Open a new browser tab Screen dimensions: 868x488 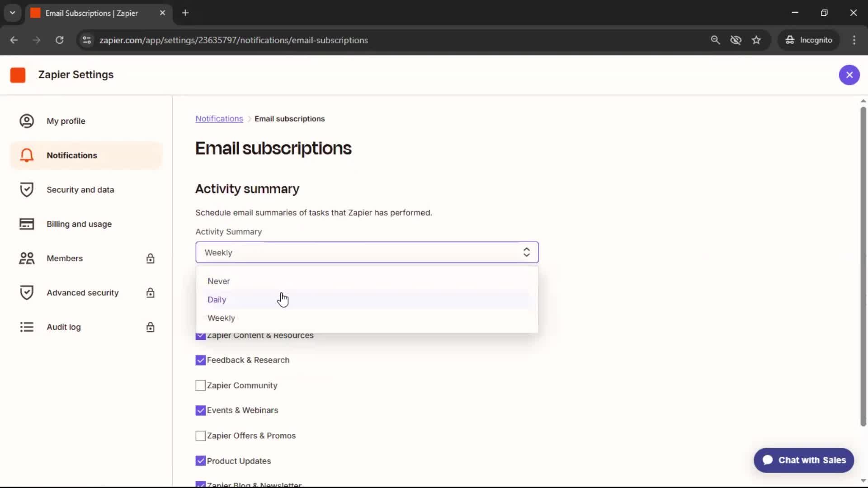tap(185, 13)
